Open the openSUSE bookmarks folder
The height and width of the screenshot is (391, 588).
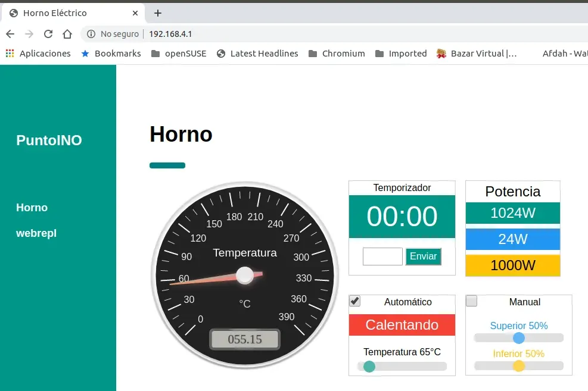(179, 54)
